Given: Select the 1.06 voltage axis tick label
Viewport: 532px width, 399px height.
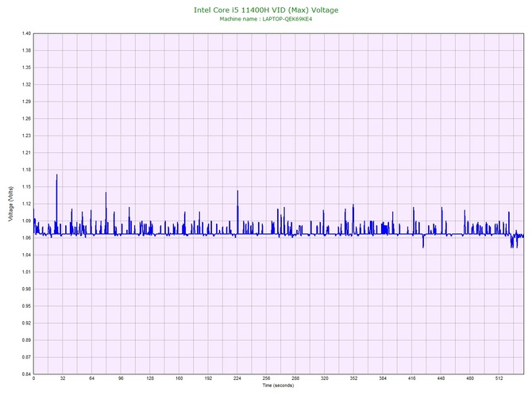Looking at the screenshot, I should click(25, 238).
